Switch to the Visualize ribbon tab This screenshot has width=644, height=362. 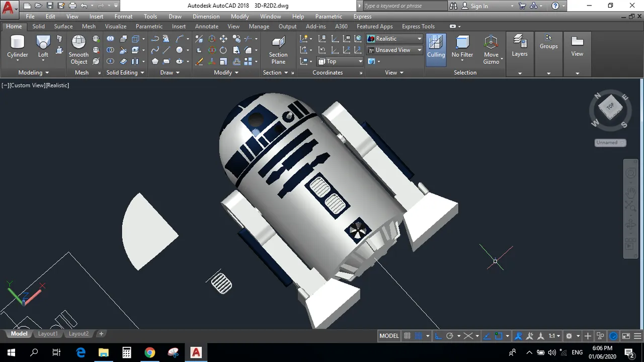click(x=116, y=26)
